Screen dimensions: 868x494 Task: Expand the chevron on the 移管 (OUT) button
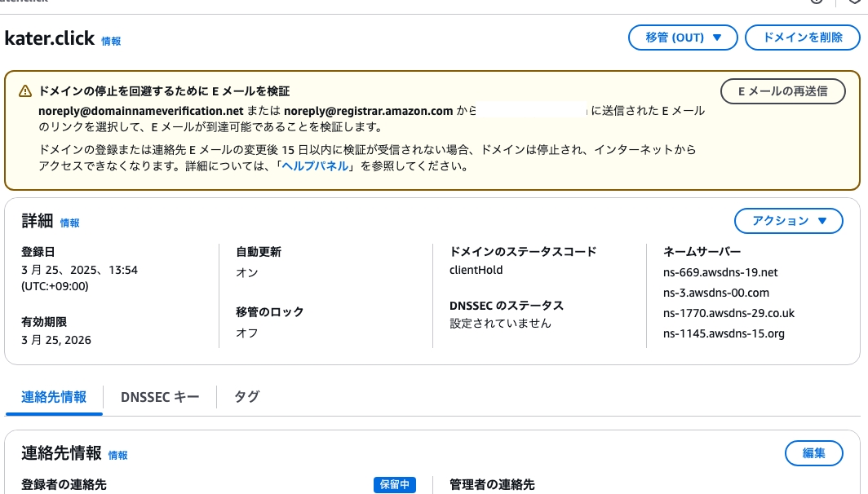tap(717, 37)
